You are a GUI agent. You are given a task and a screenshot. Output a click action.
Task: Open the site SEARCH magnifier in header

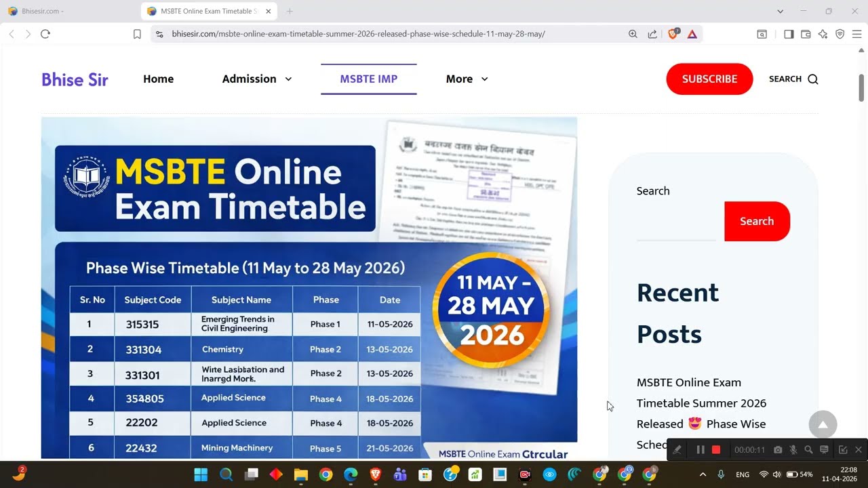tap(813, 79)
